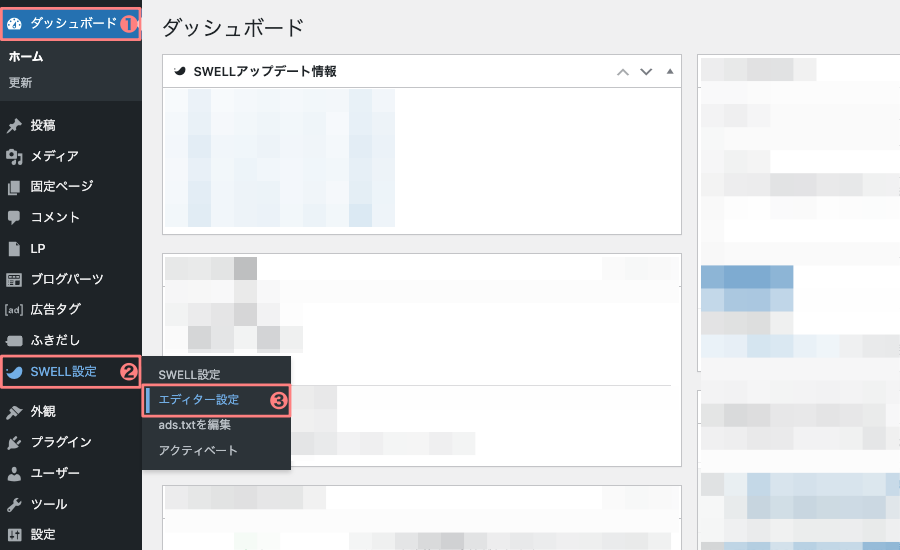Select ads.txtを編集 from the submenu
Viewport: 900px width, 550px height.
tap(194, 425)
